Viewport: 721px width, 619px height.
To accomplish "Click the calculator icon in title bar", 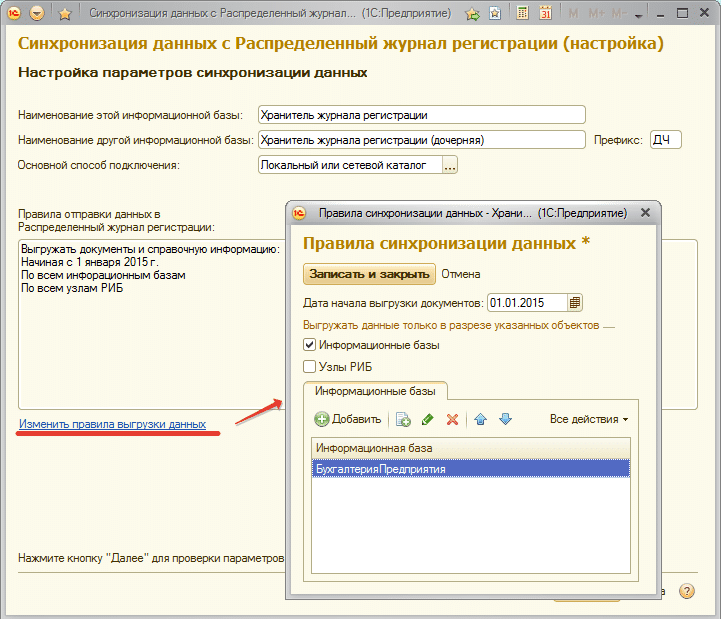I will [522, 14].
